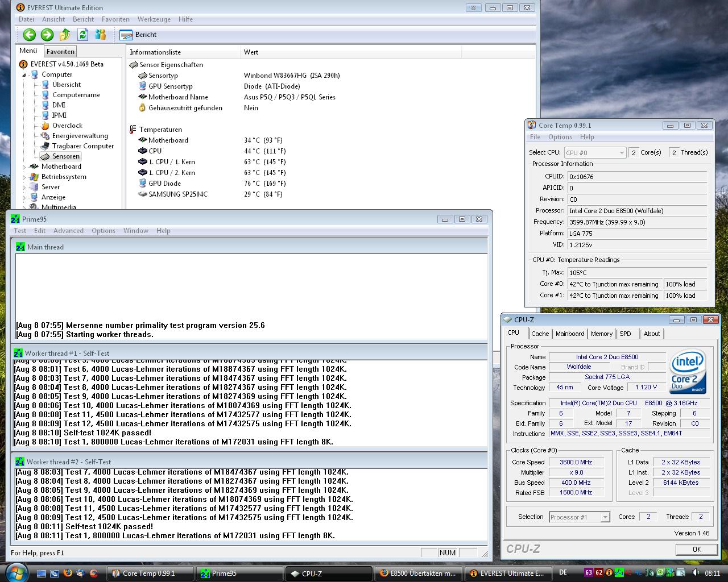Click the OK button in CPU-Z
728x582 pixels.
[697, 550]
